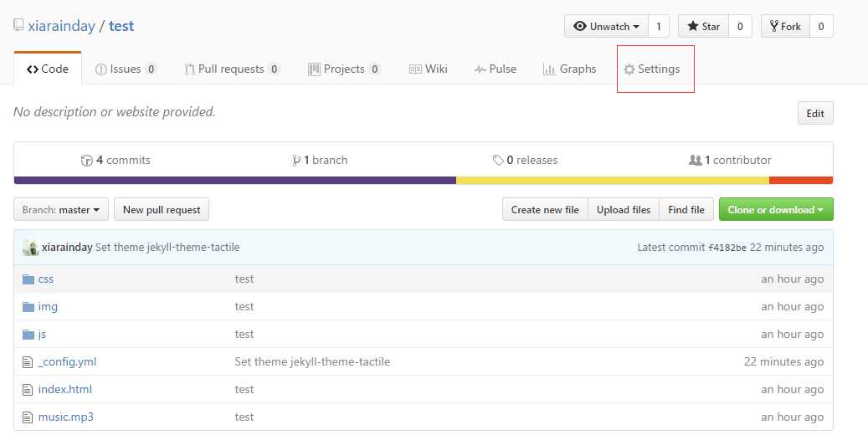868x435 pixels.
Task: Go to the Projects tab
Action: 344,69
